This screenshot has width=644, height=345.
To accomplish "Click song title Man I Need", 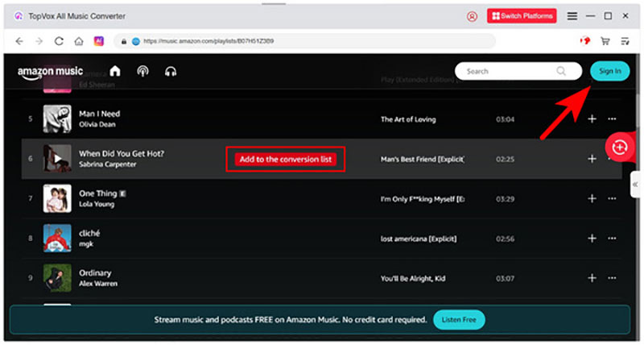I will click(x=99, y=114).
